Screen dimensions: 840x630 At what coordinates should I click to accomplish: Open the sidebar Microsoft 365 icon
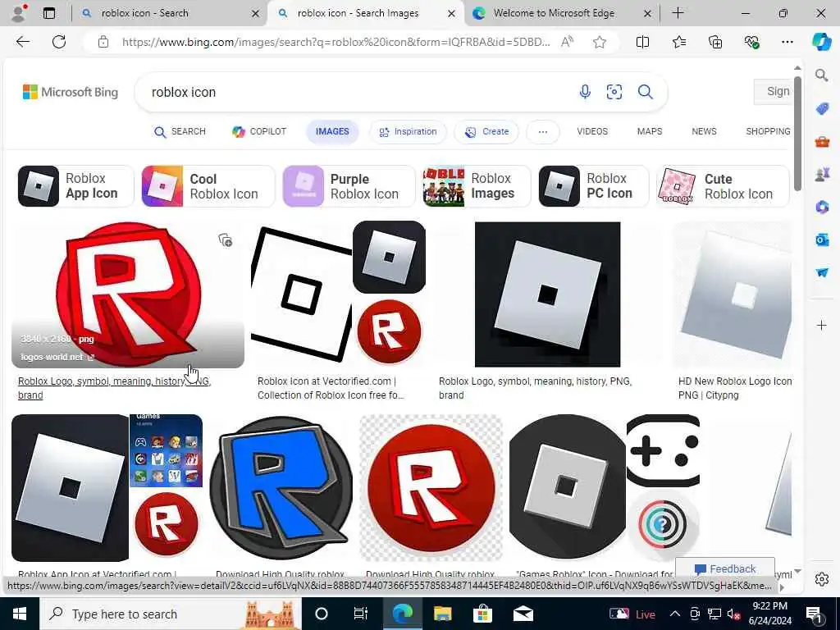click(x=822, y=207)
